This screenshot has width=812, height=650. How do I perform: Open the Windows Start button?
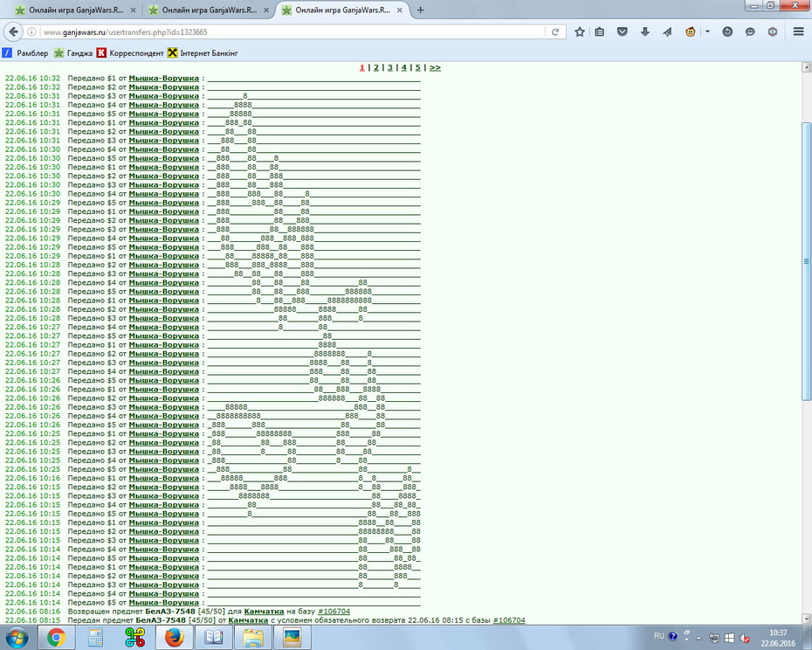[x=17, y=638]
